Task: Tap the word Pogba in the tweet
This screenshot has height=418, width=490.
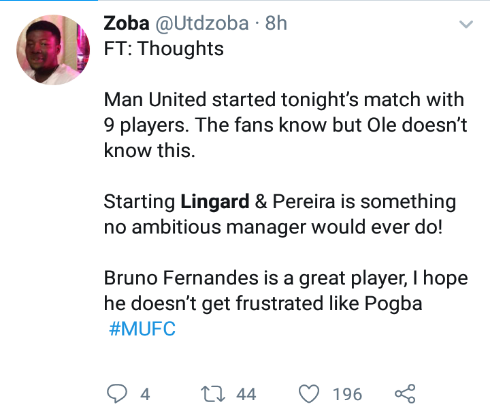Action: click(x=393, y=304)
